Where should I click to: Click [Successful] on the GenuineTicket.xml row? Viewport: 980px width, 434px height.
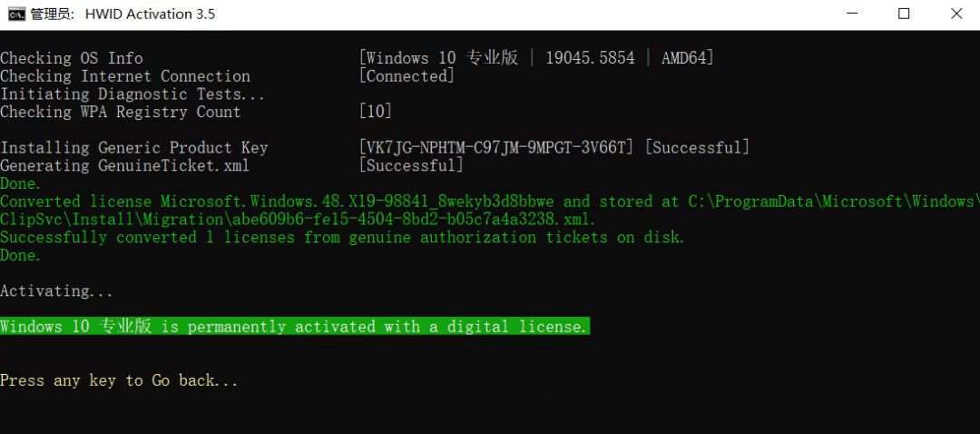click(x=411, y=165)
